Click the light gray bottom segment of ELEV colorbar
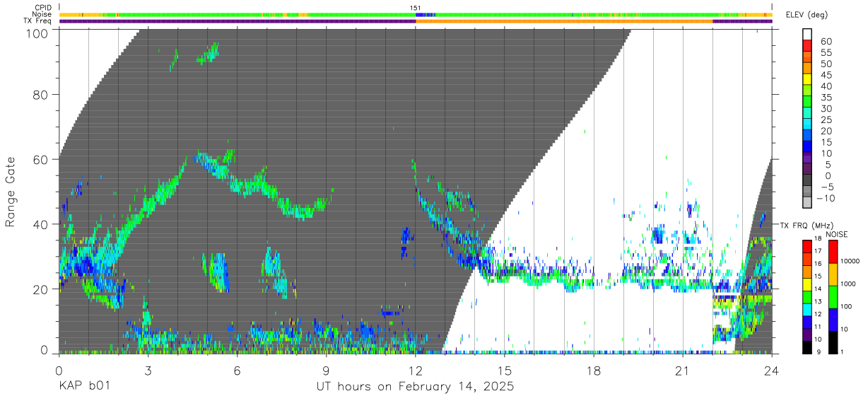Screen dimensions: 868x401 coord(808,202)
